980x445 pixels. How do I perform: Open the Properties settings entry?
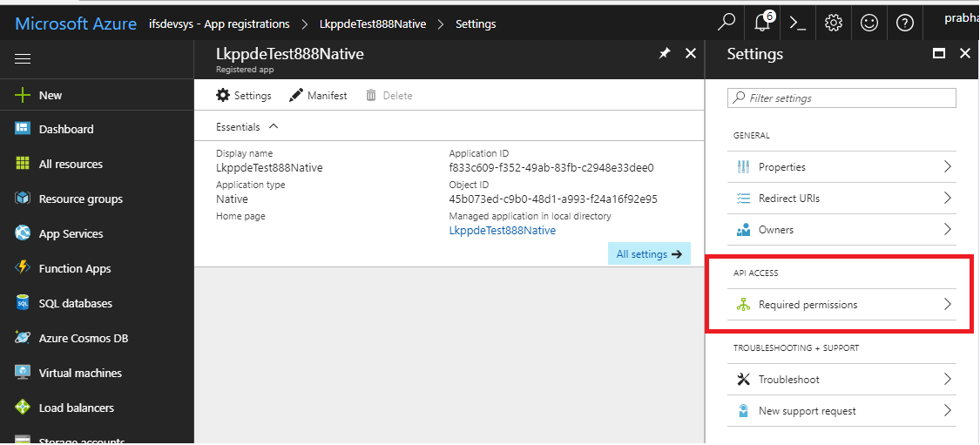[x=781, y=167]
